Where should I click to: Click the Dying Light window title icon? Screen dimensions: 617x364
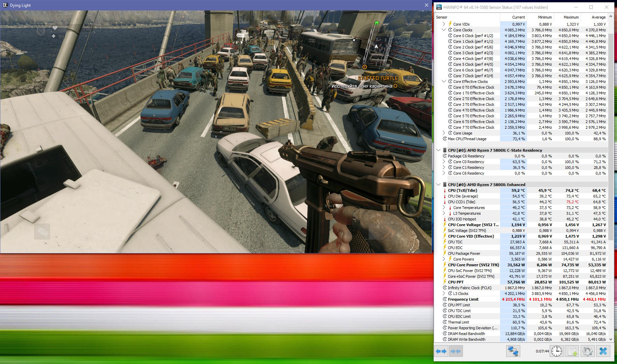click(x=5, y=5)
